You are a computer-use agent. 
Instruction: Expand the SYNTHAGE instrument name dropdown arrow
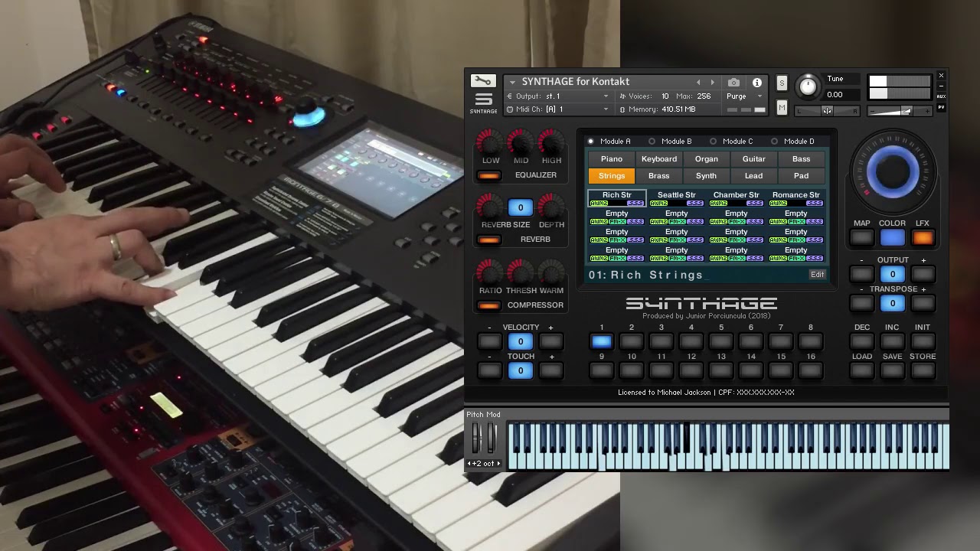[512, 82]
